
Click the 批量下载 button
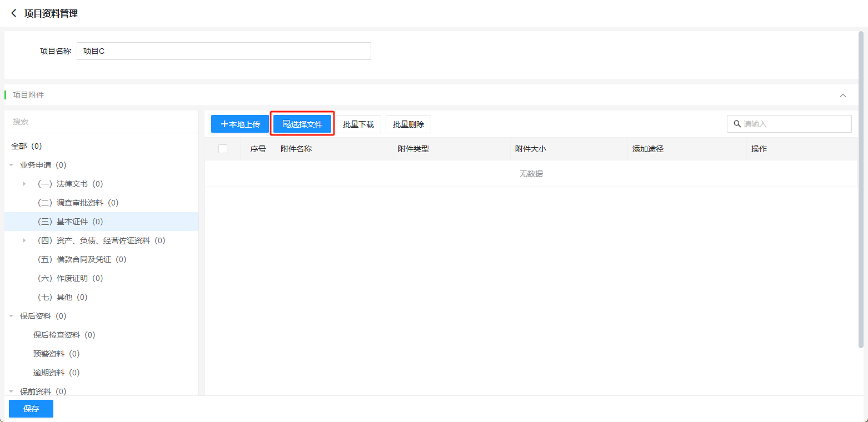(x=358, y=124)
